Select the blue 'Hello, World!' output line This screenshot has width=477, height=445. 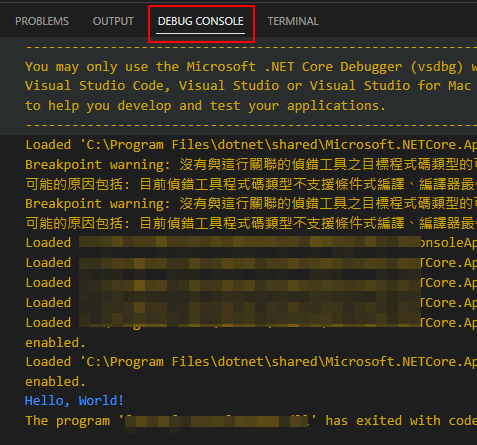click(74, 401)
